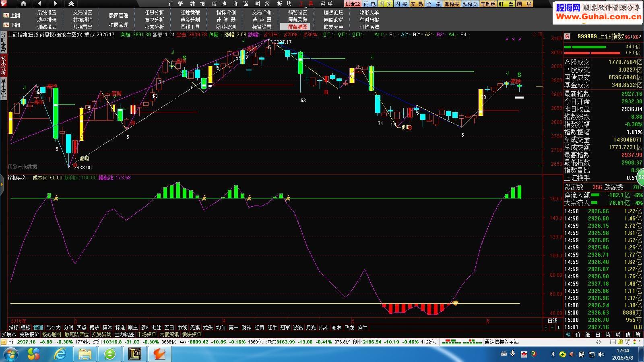The height and width of the screenshot is (362, 644).
Task: Open the League of Legends taskbar icon
Action: point(134,354)
